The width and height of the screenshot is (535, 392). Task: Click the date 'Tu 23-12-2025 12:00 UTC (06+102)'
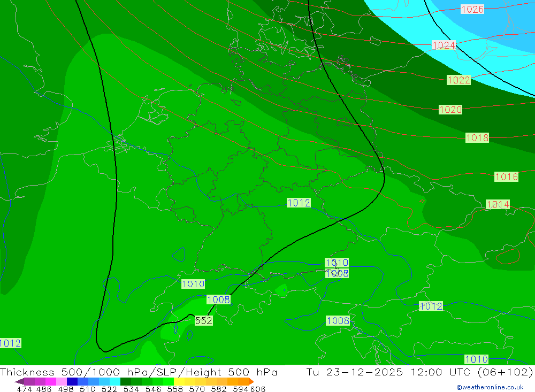419,372
